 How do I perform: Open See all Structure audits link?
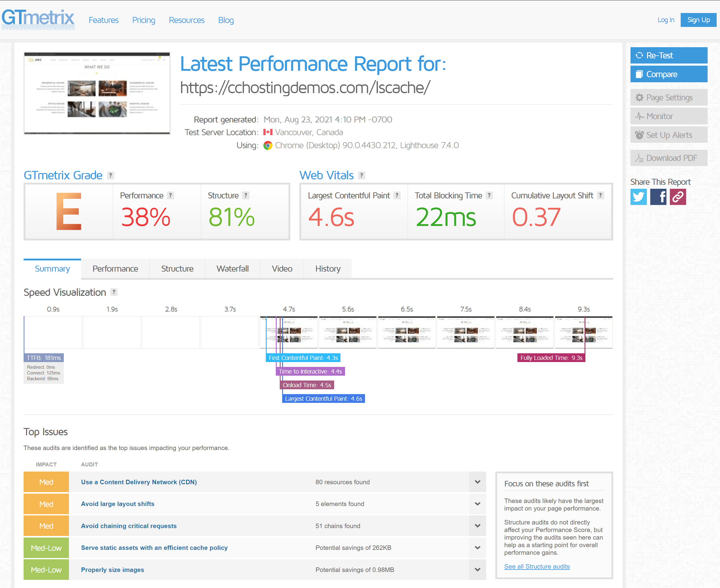[537, 567]
